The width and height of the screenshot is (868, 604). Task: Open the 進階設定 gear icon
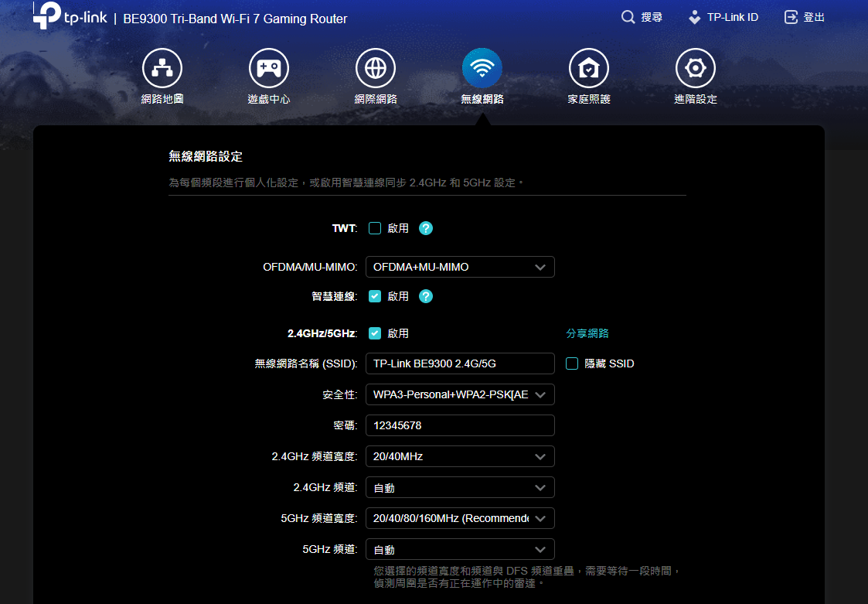696,68
